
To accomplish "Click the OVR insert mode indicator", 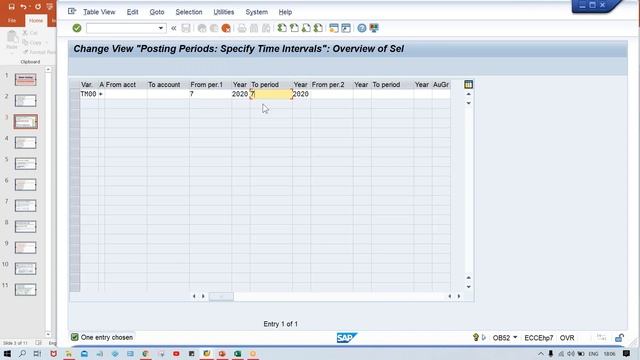I will coord(567,338).
